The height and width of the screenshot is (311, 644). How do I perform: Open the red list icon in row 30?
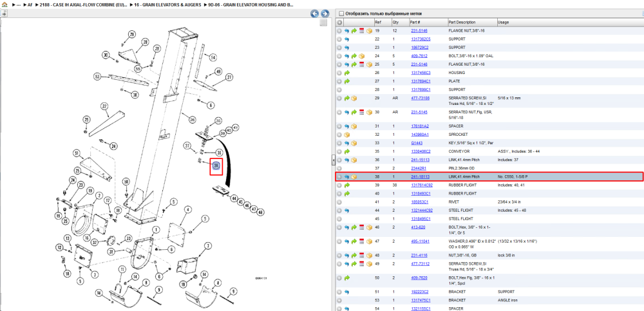[361, 112]
